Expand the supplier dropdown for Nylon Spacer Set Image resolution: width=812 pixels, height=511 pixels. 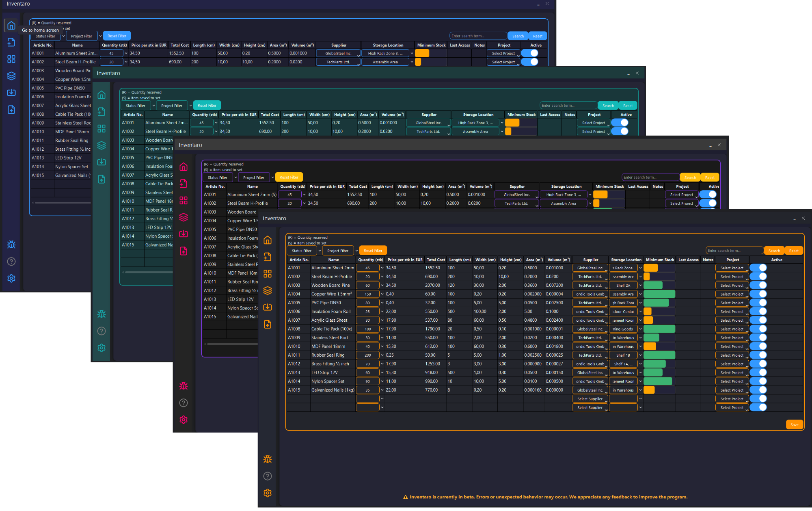pos(590,381)
